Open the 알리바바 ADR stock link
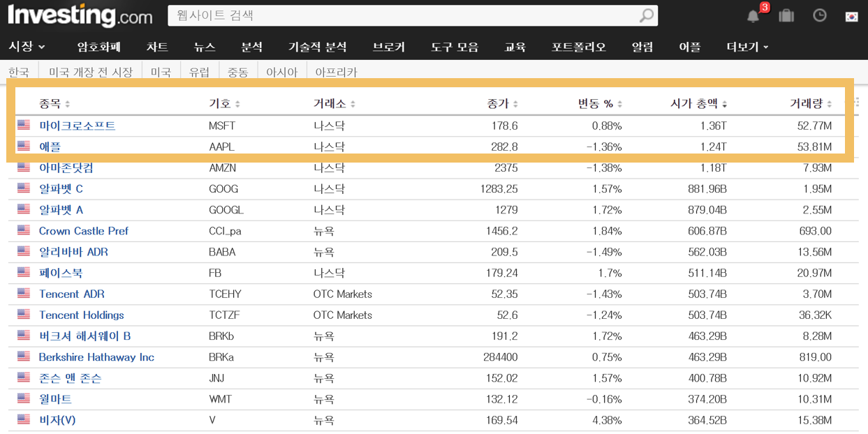868x434 pixels. click(73, 252)
